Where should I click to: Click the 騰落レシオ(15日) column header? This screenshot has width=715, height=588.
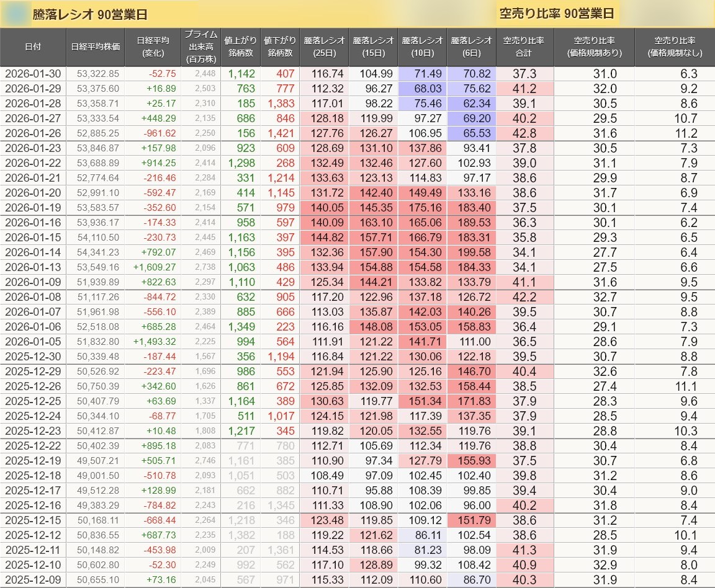pyautogui.click(x=373, y=47)
